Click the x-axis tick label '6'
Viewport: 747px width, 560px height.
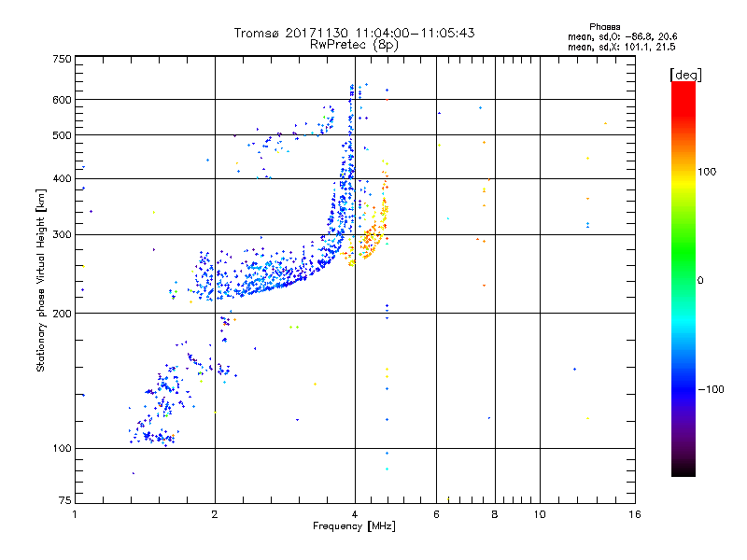point(436,514)
